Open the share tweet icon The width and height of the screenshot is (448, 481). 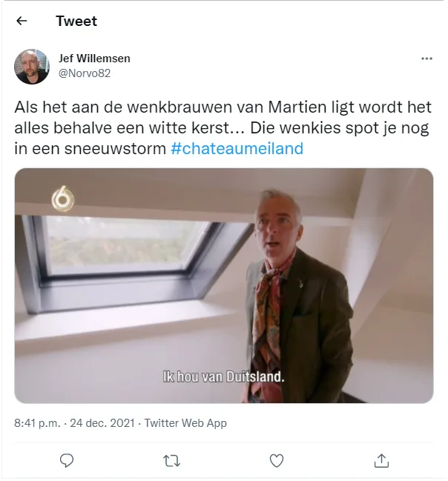[381, 461]
